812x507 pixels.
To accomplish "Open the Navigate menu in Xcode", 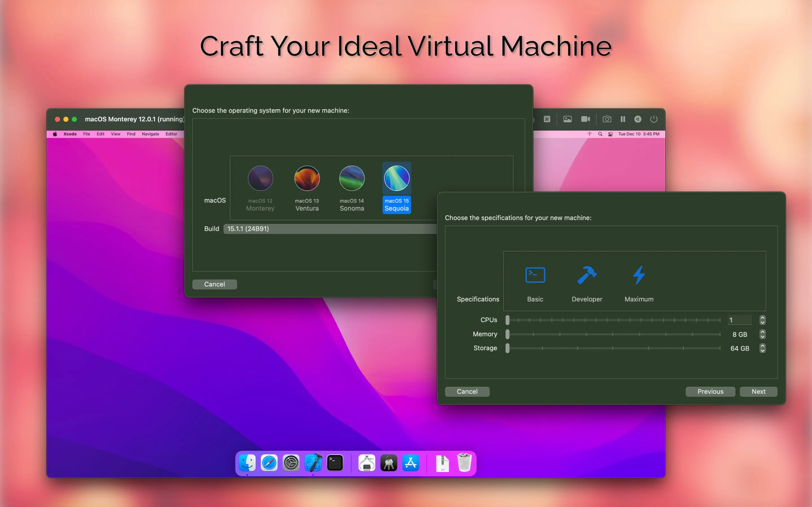I will (150, 134).
